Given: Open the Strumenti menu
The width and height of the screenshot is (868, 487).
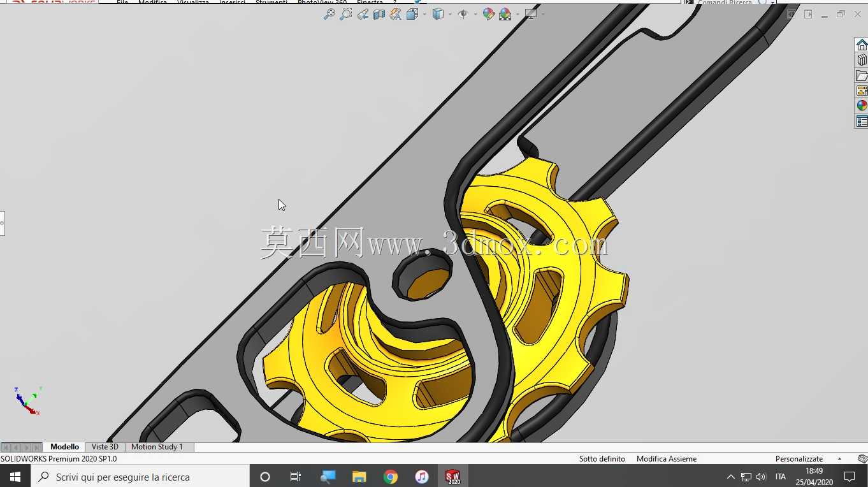Looking at the screenshot, I should 271,3.
